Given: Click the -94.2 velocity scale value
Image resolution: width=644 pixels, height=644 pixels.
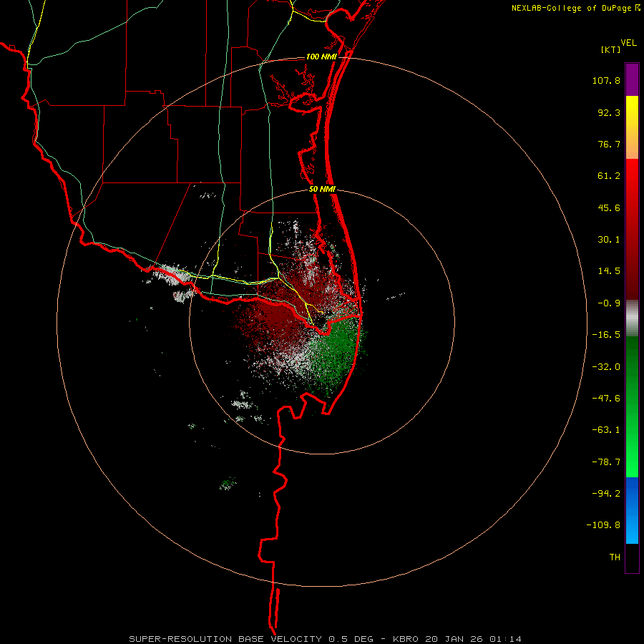Looking at the screenshot, I should point(606,494).
